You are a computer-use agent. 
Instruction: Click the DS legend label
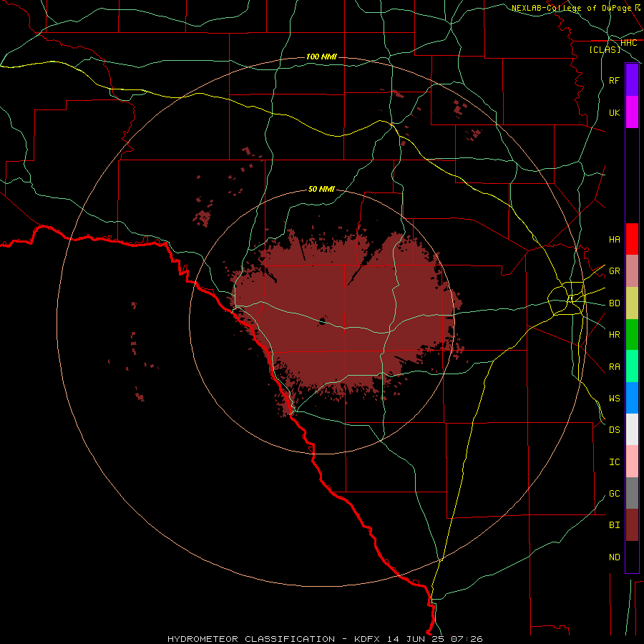(615, 430)
